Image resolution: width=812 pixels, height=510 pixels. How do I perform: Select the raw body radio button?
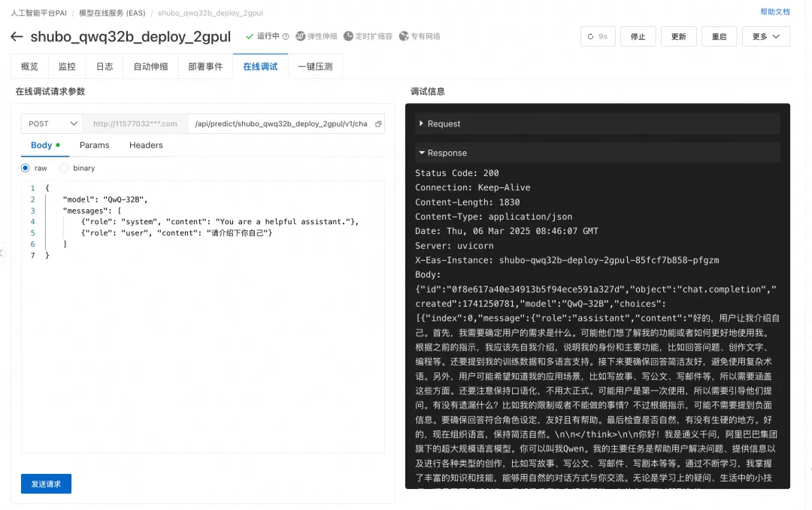click(x=26, y=168)
